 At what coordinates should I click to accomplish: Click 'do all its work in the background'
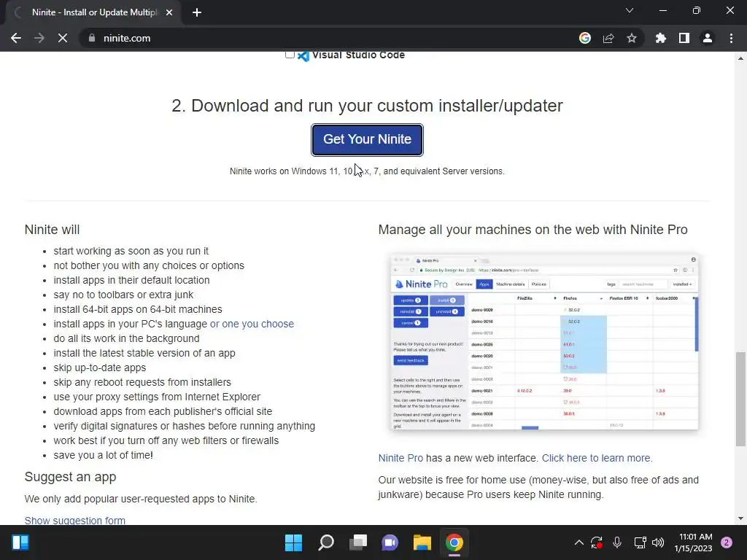click(126, 338)
